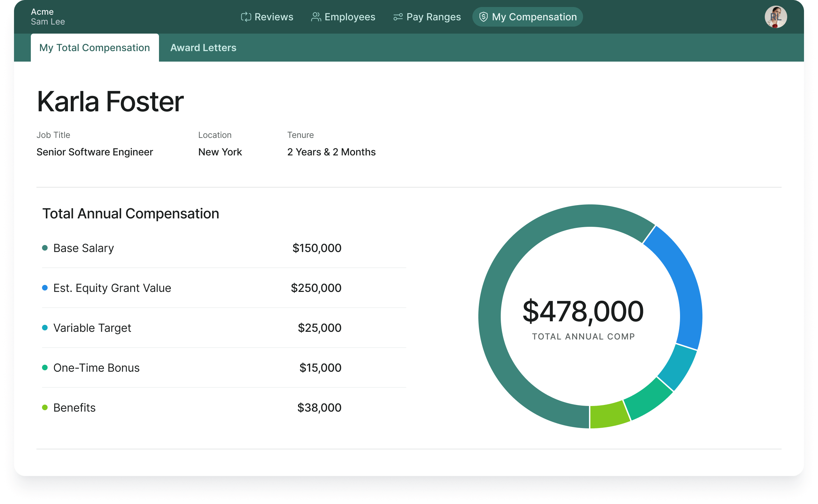Open the user profile avatar menu
Screen dimensions: 818x504
[776, 16]
